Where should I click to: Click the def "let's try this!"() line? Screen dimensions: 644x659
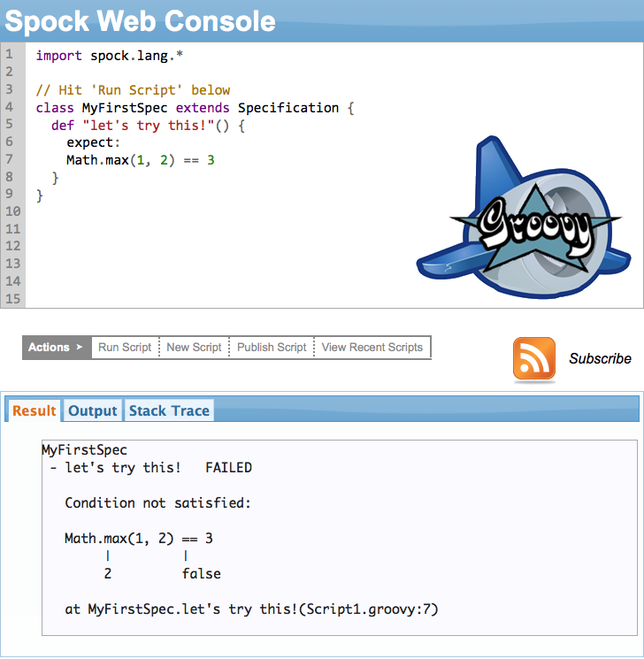coord(148,126)
